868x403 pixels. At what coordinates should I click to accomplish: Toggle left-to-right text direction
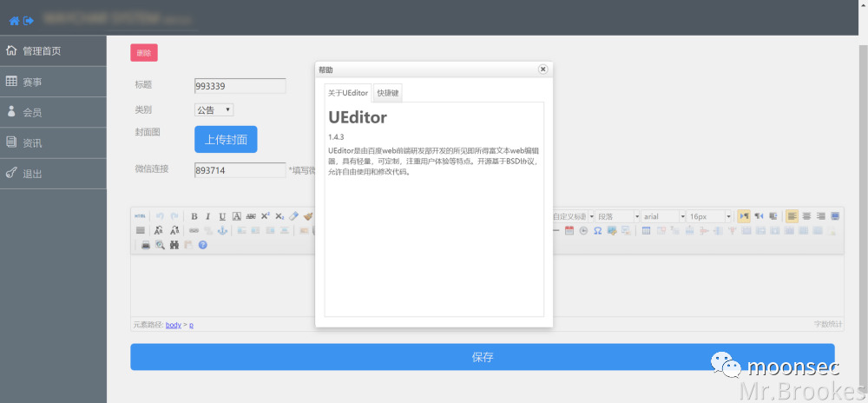pos(744,216)
